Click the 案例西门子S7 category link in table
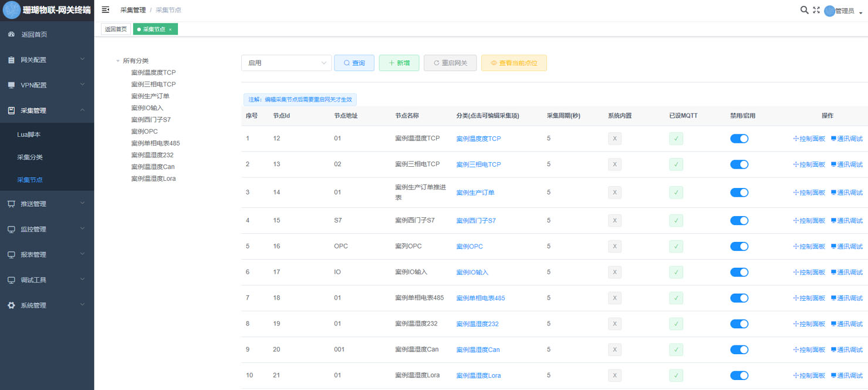This screenshot has height=390, width=868. click(x=476, y=221)
